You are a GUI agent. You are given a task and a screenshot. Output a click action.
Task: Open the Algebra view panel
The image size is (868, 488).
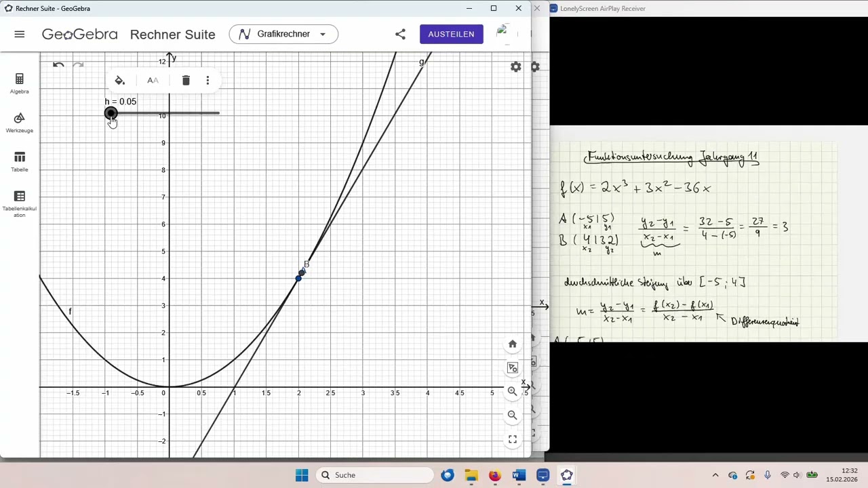click(x=19, y=83)
